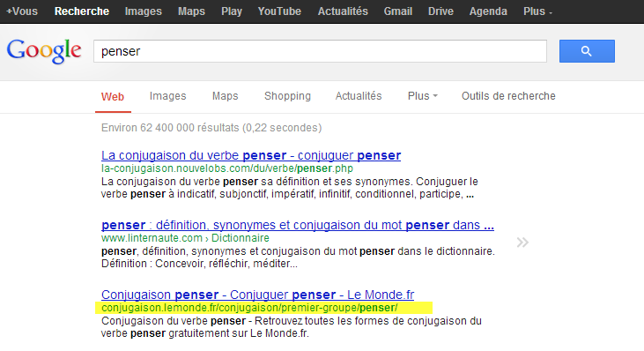The width and height of the screenshot is (644, 351).
Task: Expand the Plus dropdown in results tabs
Action: (423, 96)
